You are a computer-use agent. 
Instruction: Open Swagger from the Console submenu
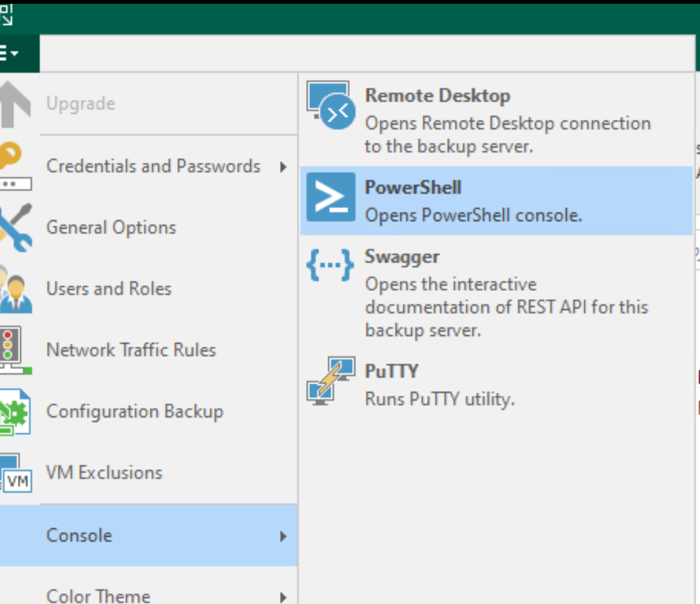click(x=497, y=293)
